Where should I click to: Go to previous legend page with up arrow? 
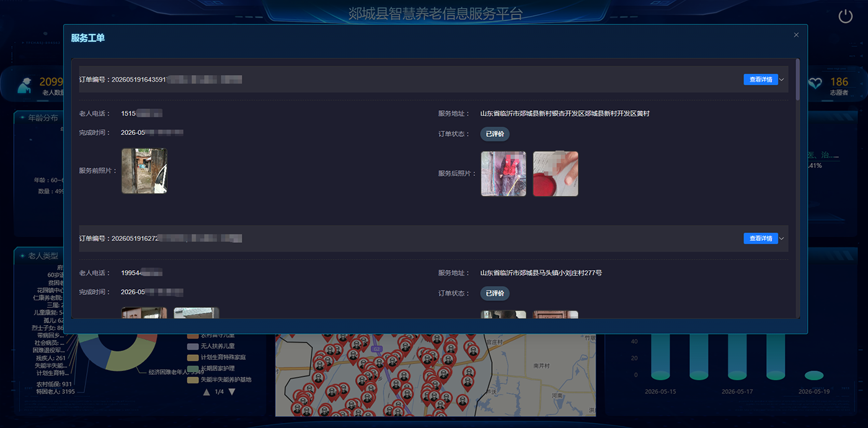(x=207, y=392)
